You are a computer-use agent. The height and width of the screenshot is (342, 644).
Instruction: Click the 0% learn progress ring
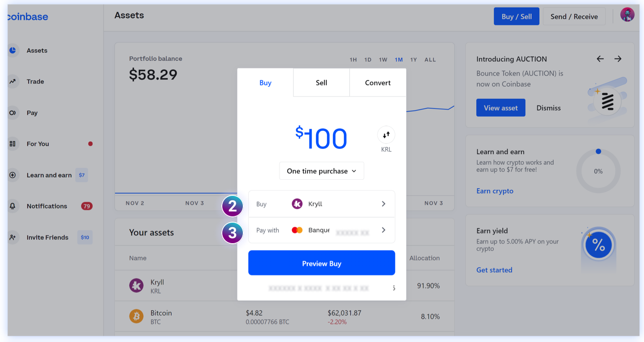pos(598,171)
